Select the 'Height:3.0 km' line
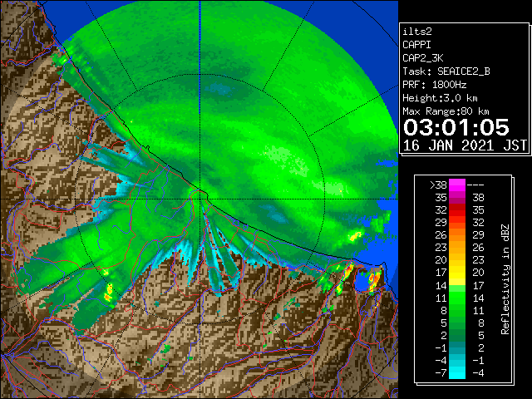 440,98
